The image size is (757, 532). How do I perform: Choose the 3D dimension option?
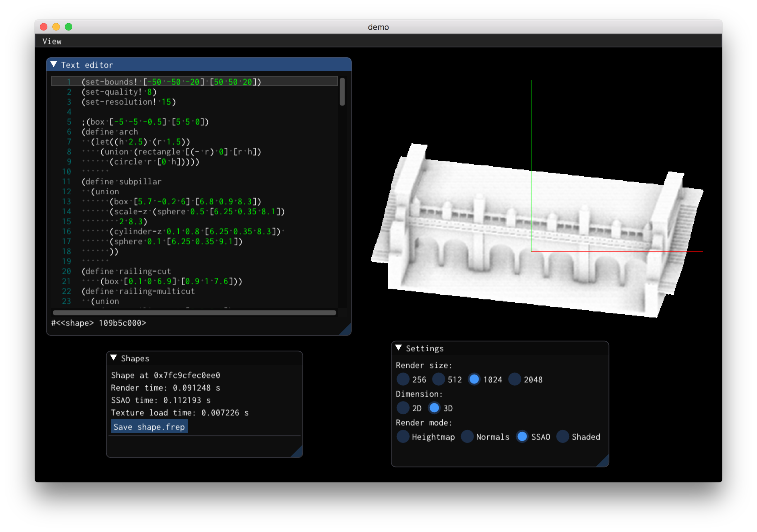pyautogui.click(x=434, y=408)
